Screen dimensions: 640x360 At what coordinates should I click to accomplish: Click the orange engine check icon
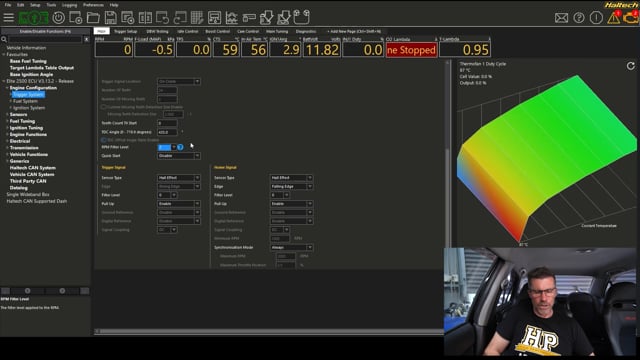coord(631,18)
